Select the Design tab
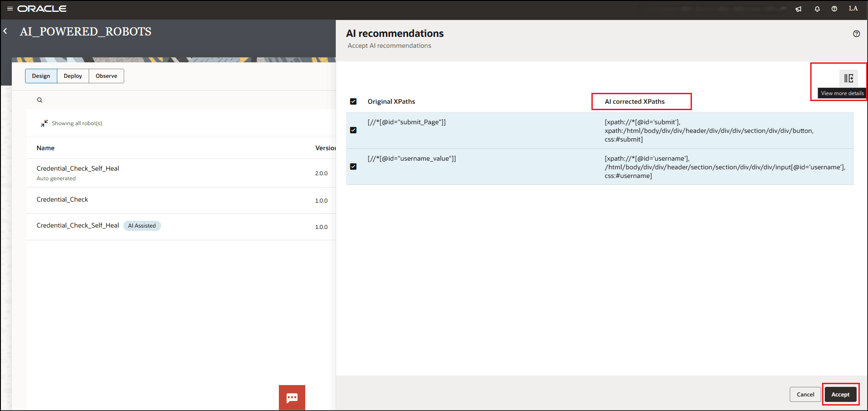This screenshot has height=411, width=868. tap(41, 76)
